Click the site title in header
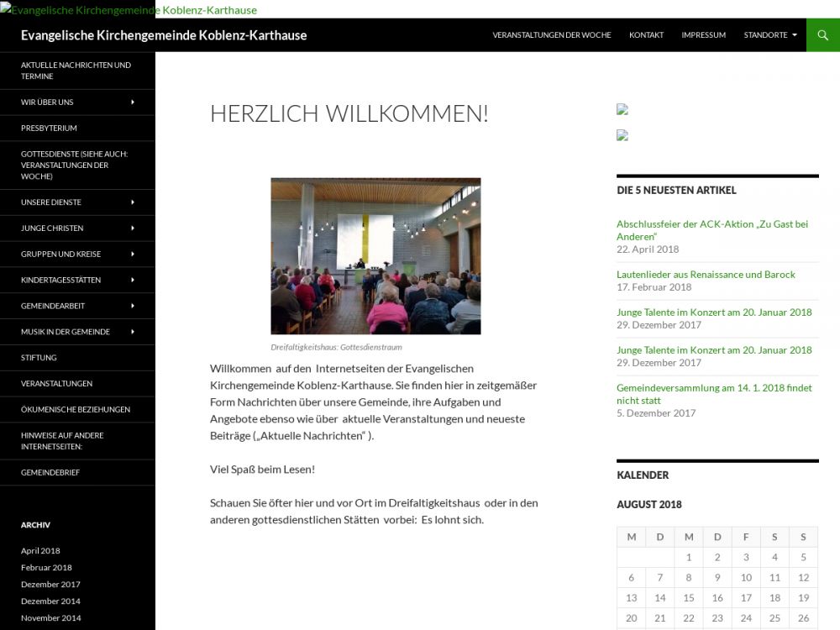This screenshot has width=840, height=630. point(164,35)
